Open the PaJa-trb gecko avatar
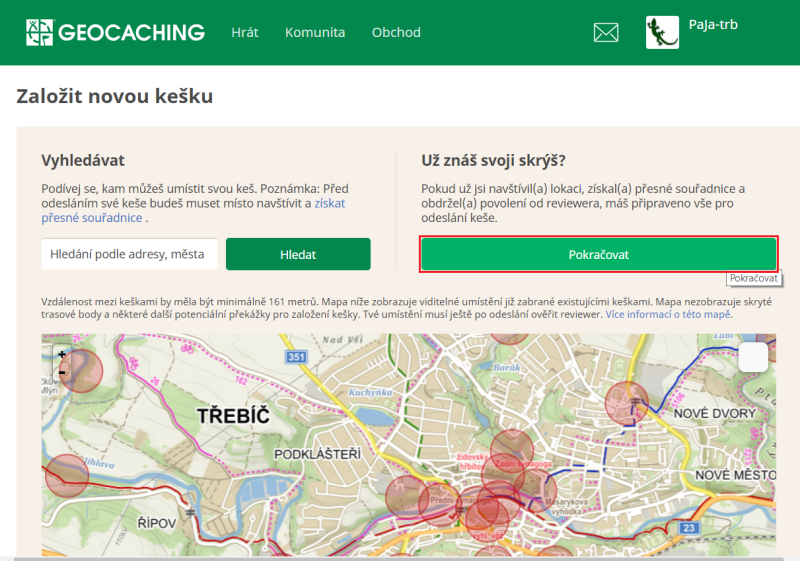This screenshot has height=561, width=800. point(662,32)
